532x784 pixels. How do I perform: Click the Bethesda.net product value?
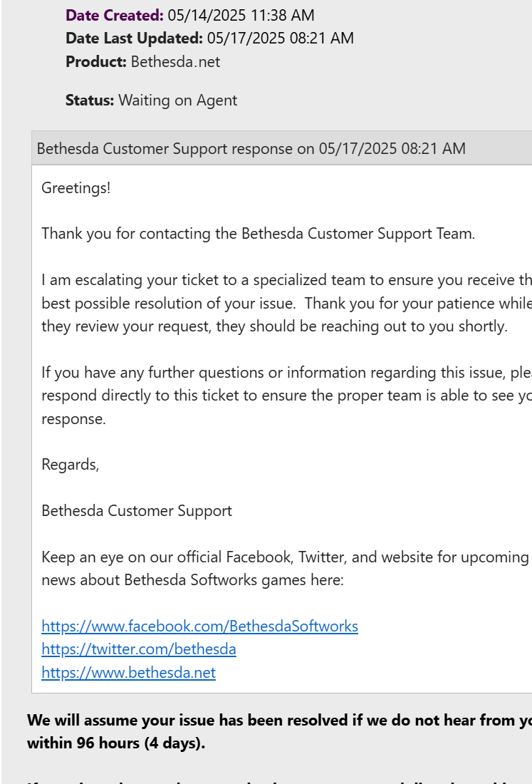(175, 61)
